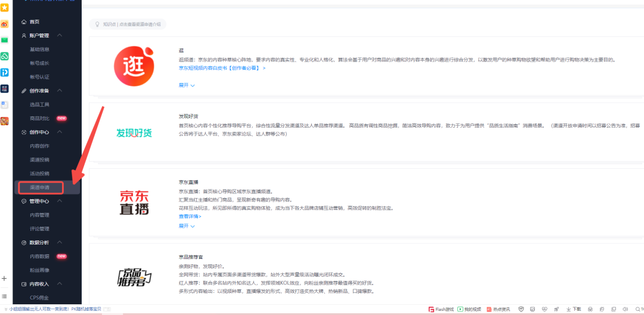Open the hamburger list icon at sidebar bottom
644x315 pixels.
[x=5, y=296]
